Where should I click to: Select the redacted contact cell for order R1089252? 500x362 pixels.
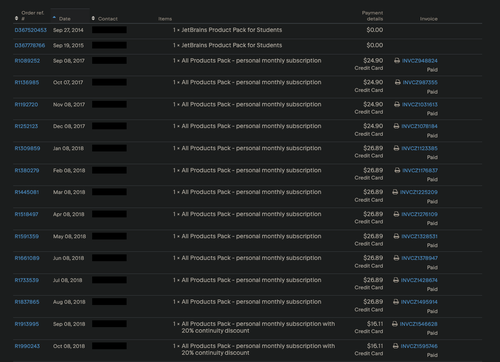coord(109,60)
